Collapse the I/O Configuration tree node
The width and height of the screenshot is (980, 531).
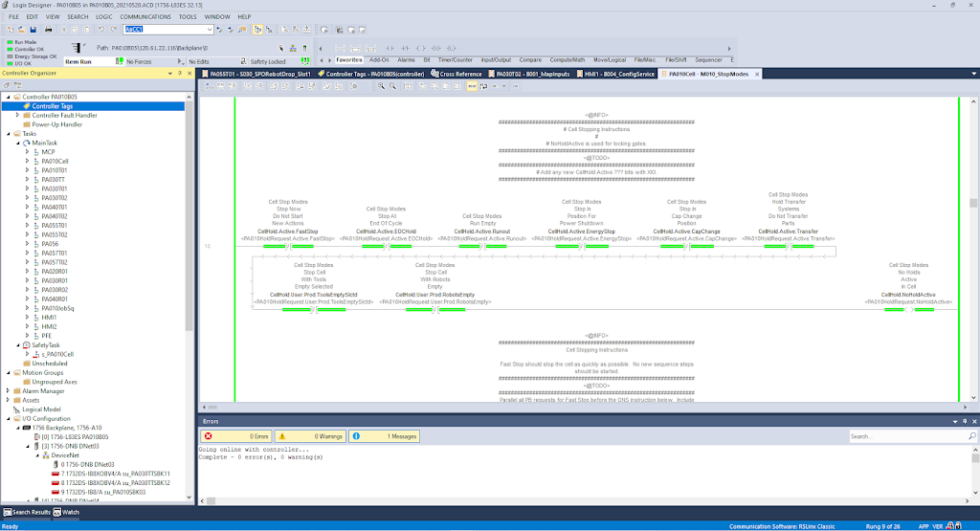click(9, 419)
